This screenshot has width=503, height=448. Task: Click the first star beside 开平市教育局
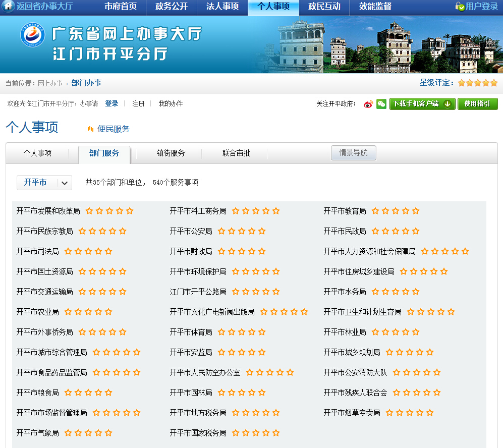pyautogui.click(x=375, y=211)
